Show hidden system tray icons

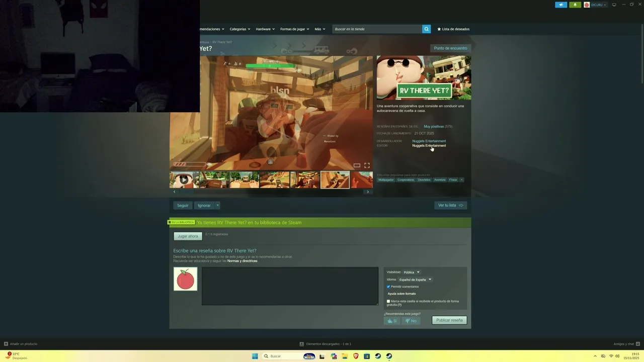click(595, 356)
